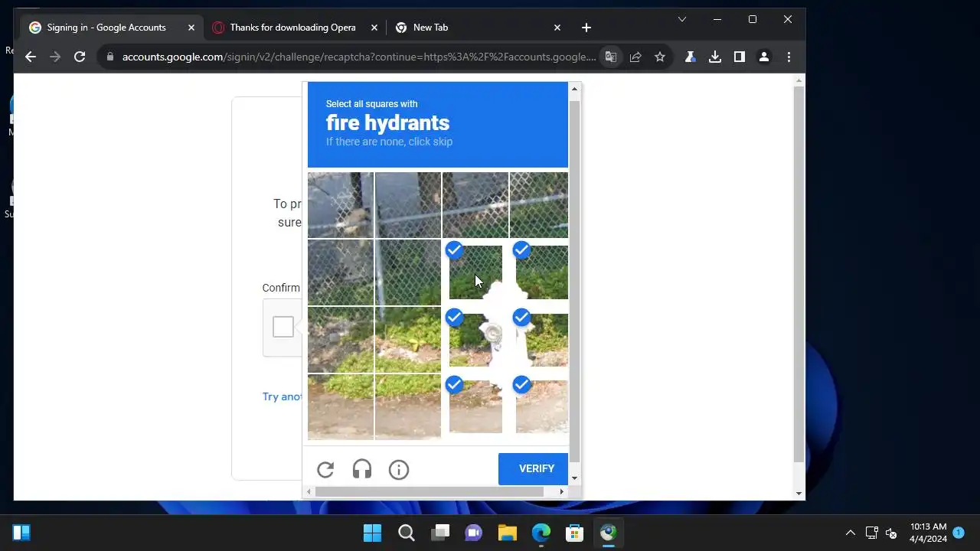Click the captcha frame scroll-up arrow
The width and height of the screenshot is (980, 551).
pyautogui.click(x=574, y=90)
